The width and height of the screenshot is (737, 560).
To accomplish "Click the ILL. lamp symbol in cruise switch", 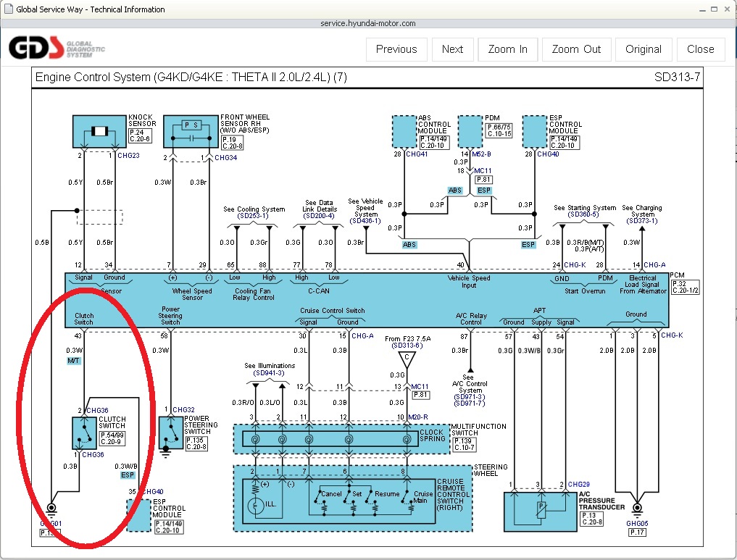I will [x=256, y=506].
